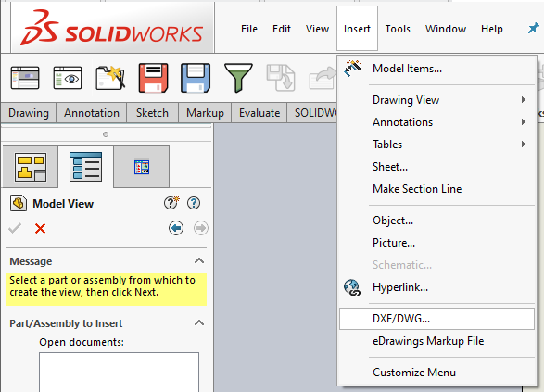Image resolution: width=544 pixels, height=392 pixels.
Task: Open the FeatureManager design tree tab
Action: tap(31, 167)
